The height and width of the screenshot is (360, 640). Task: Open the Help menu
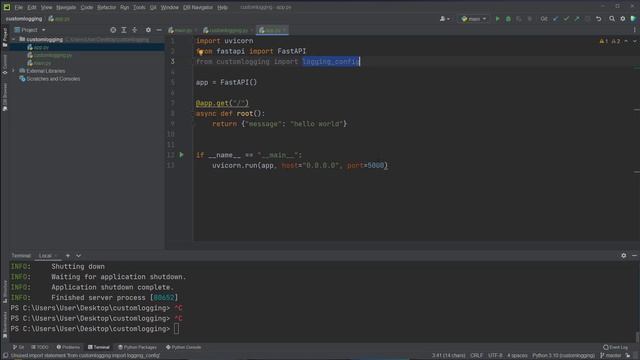222,7
